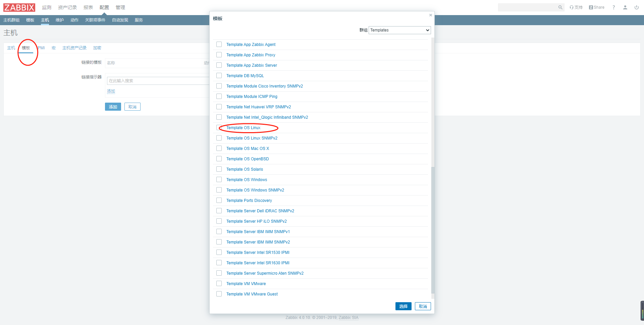
Task: Click the ZABBIX logo
Action: click(19, 7)
